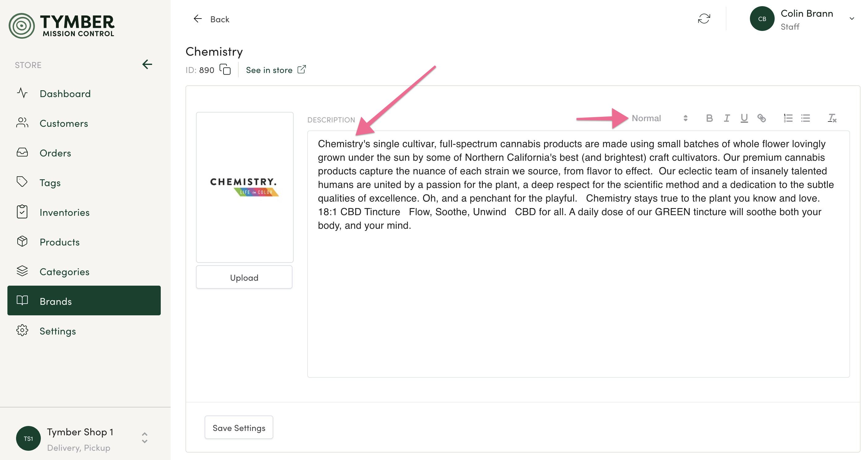Toggle italic formatting
The height and width of the screenshot is (460, 868).
pyautogui.click(x=726, y=118)
